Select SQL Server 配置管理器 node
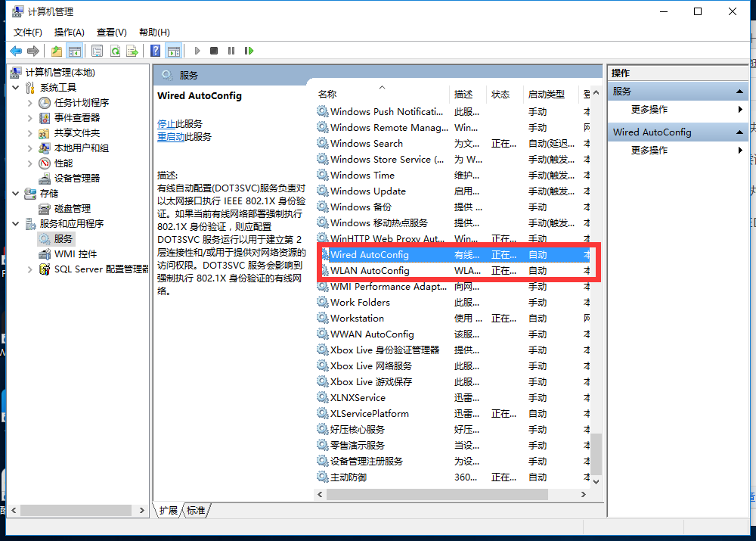The width and height of the screenshot is (756, 541). 101,269
